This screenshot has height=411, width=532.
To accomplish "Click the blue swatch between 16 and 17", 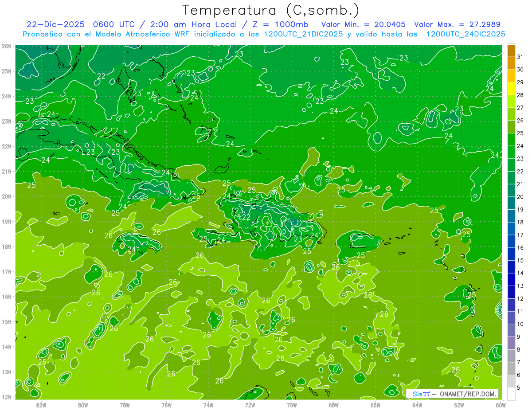I will click(x=511, y=241).
